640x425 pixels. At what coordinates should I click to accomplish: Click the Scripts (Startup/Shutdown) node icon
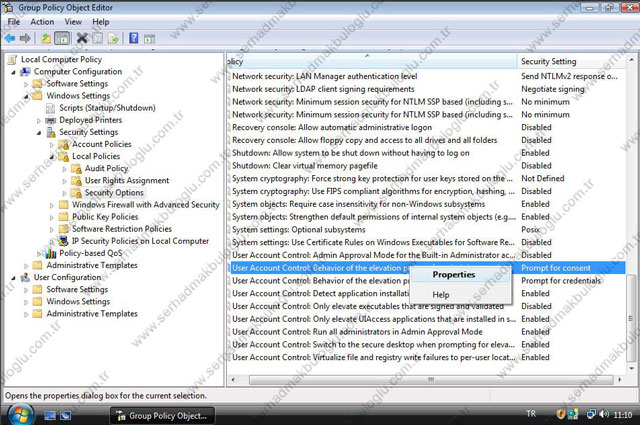pyautogui.click(x=50, y=108)
